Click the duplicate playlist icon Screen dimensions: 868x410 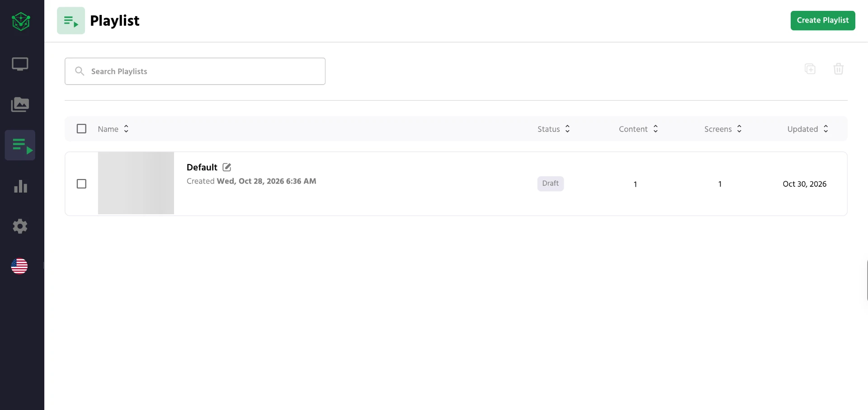pos(810,69)
